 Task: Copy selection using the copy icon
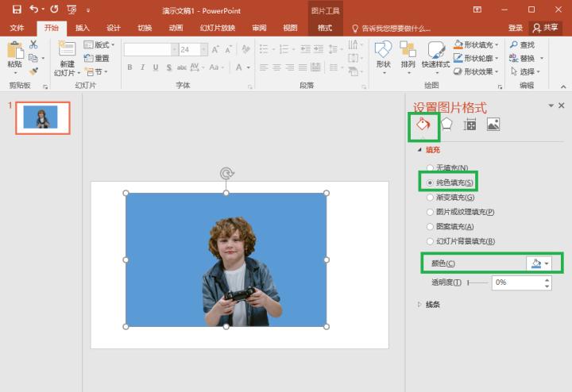(x=33, y=58)
